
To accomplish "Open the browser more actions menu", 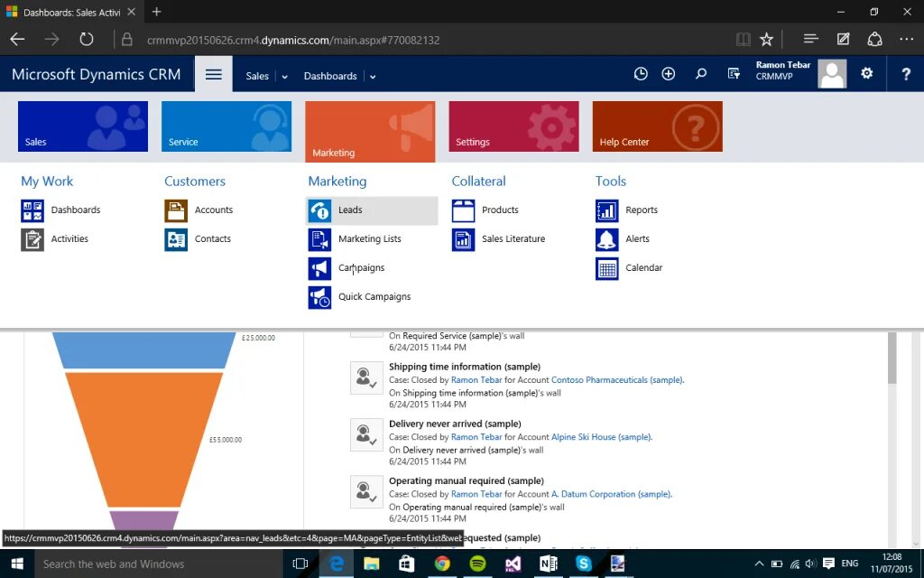I will click(x=906, y=39).
